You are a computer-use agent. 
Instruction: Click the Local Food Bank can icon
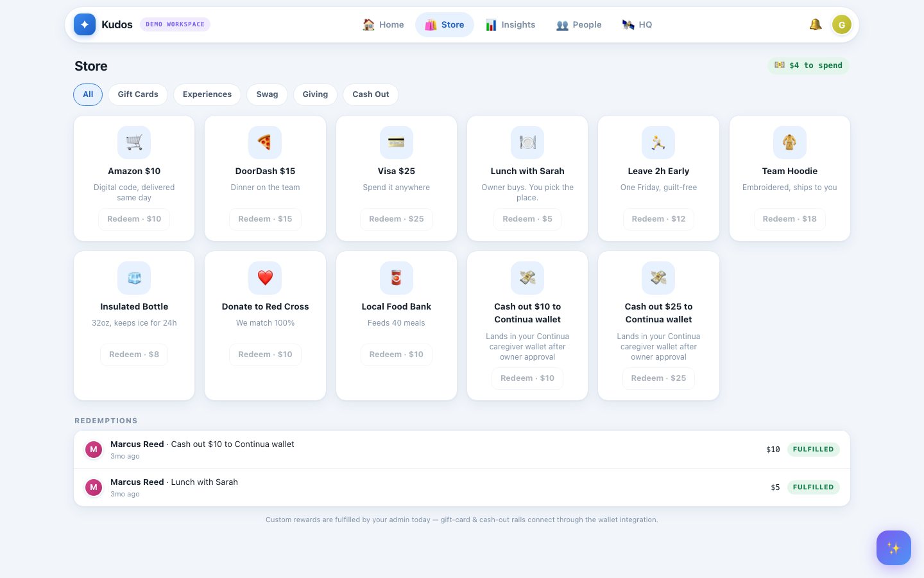point(397,278)
